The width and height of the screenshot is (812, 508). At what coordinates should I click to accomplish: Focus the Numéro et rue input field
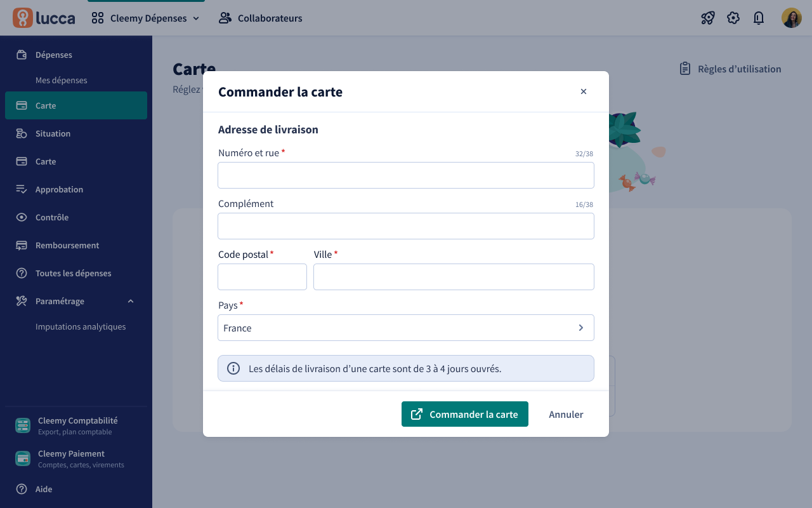[x=406, y=175]
